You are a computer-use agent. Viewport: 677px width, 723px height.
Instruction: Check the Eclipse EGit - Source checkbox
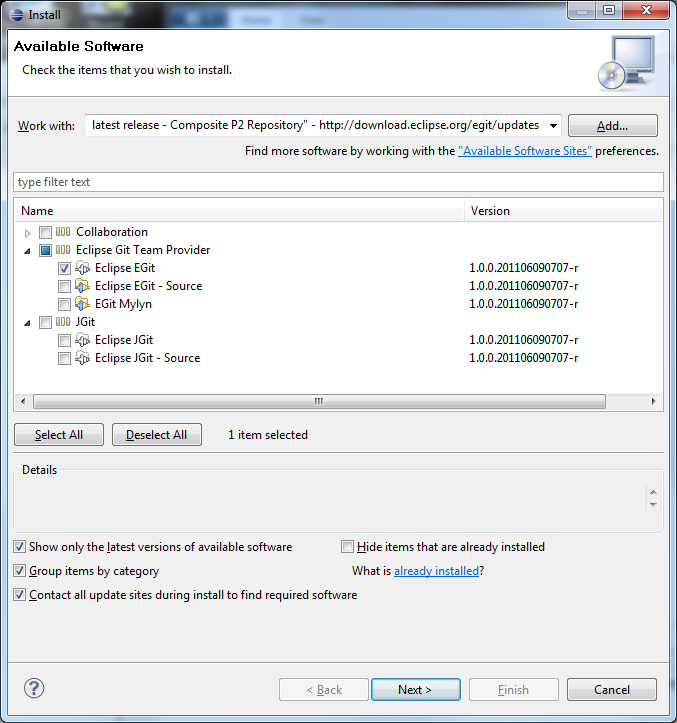pos(65,286)
